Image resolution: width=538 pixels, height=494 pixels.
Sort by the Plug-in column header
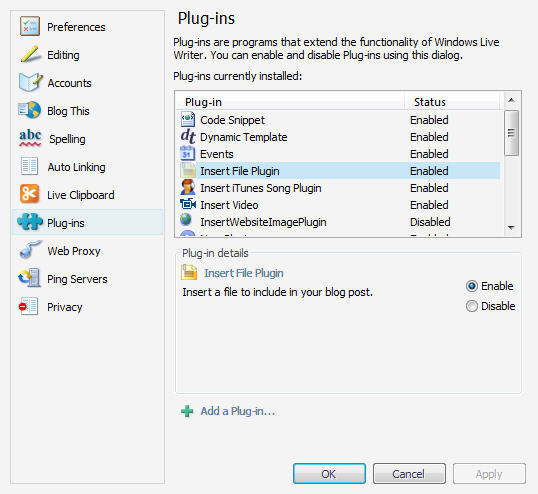[x=290, y=102]
